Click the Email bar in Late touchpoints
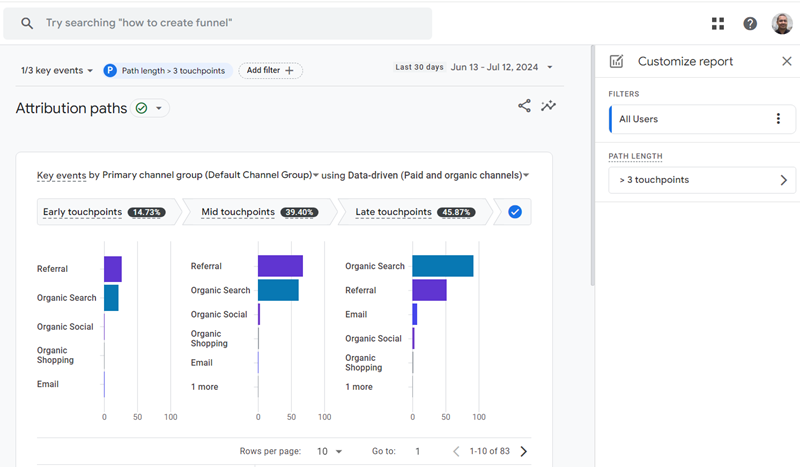This screenshot has height=467, width=800. 415,314
